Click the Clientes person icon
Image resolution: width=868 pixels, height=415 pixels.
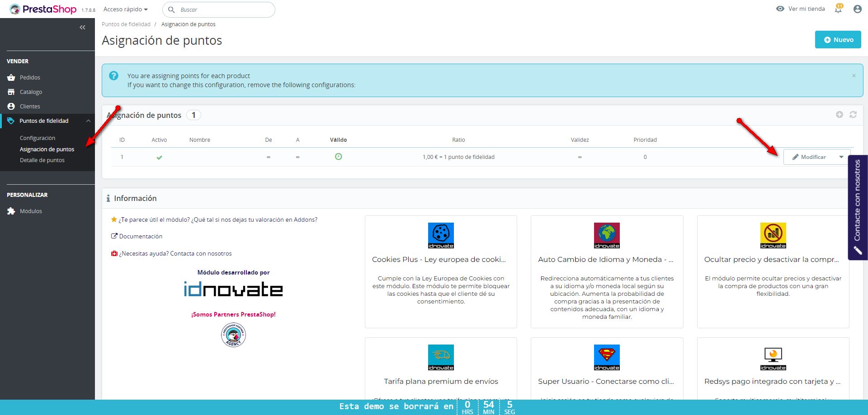tap(11, 107)
